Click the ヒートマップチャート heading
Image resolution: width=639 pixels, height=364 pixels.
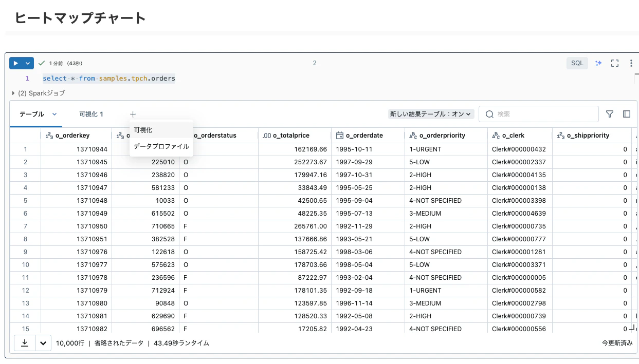tap(80, 18)
